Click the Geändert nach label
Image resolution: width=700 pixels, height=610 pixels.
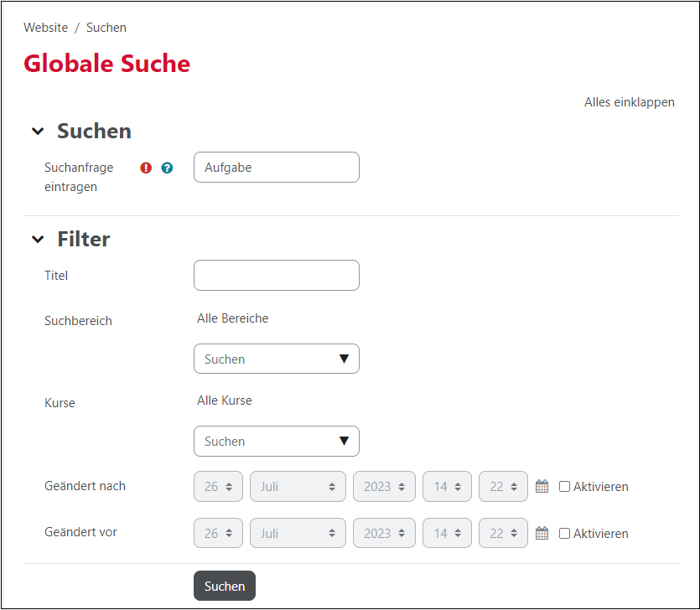click(x=85, y=486)
